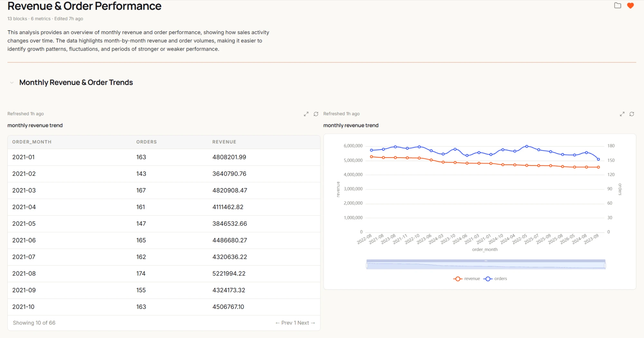The width and height of the screenshot is (644, 338).
Task: Go to the Next table page
Action: [306, 323]
